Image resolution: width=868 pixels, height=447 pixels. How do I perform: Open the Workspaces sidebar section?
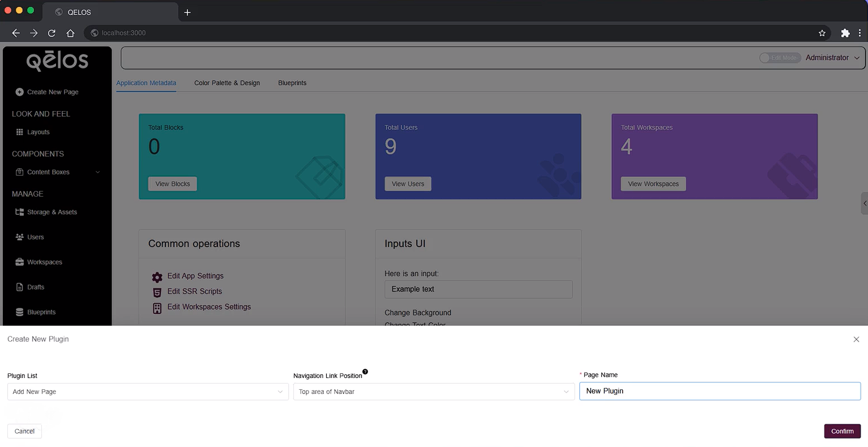(19, 262)
